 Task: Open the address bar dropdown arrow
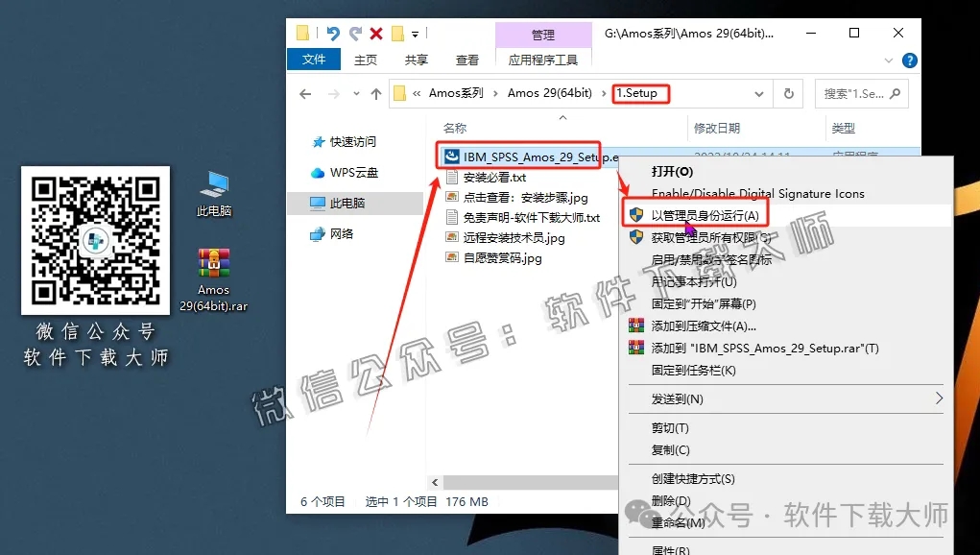tap(757, 93)
